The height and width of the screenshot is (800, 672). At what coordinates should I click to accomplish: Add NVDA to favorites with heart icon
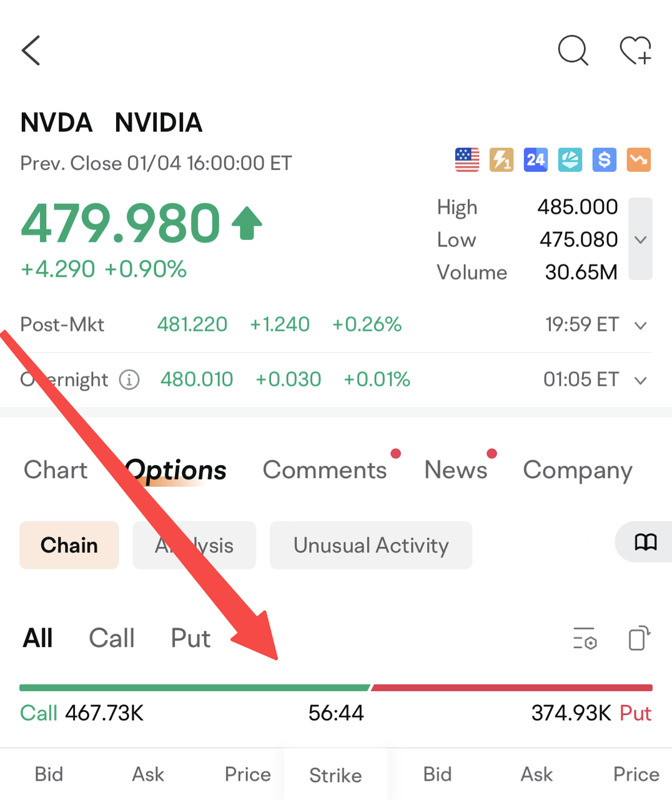click(x=635, y=51)
